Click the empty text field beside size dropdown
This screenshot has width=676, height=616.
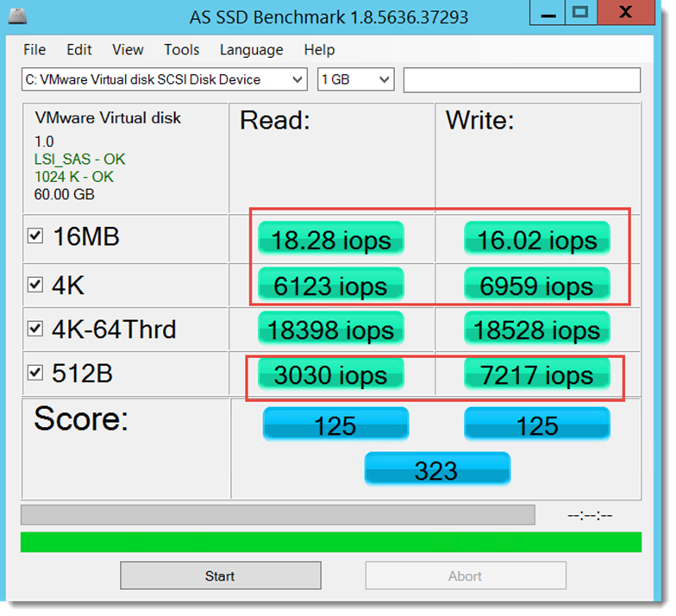(522, 79)
